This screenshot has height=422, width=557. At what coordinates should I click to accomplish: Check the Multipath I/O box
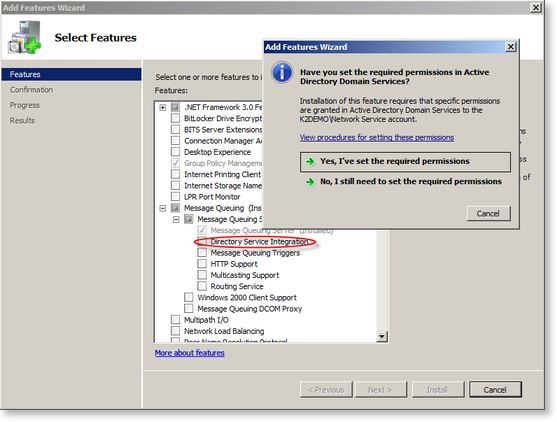click(x=175, y=320)
